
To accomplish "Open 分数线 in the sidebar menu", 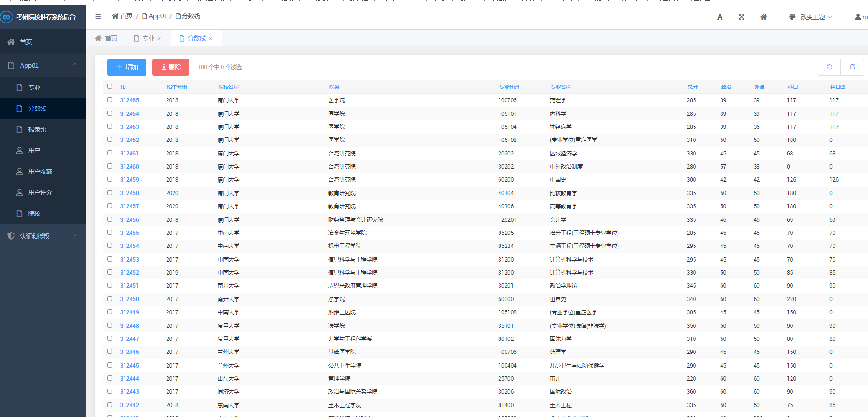I will [43, 108].
